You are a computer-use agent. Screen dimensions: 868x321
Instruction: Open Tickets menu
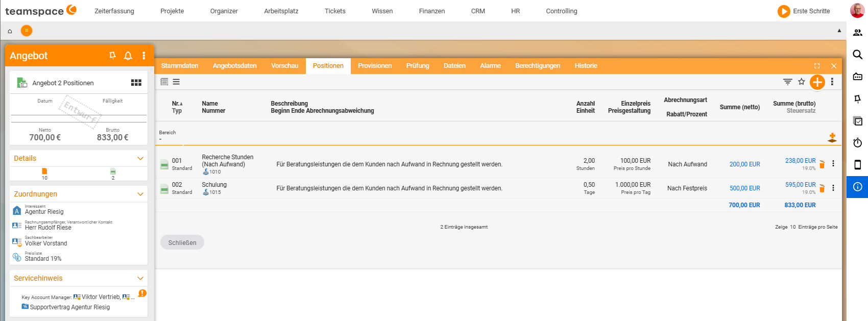[335, 11]
